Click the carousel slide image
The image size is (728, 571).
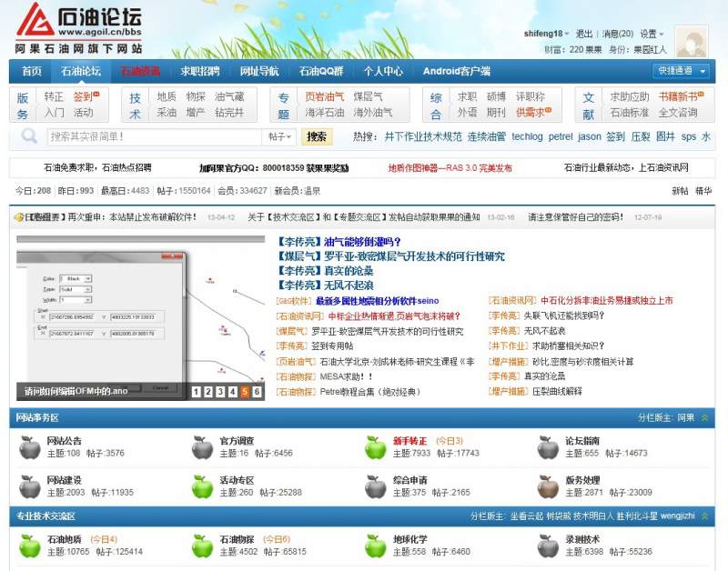(x=140, y=317)
